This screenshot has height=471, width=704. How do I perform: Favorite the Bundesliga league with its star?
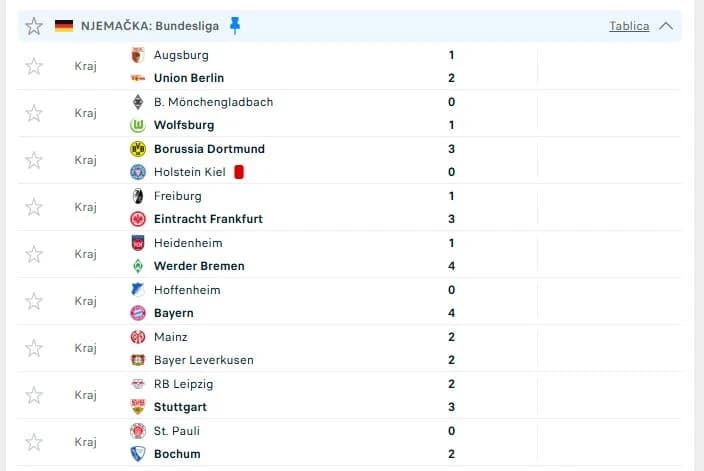pos(34,26)
